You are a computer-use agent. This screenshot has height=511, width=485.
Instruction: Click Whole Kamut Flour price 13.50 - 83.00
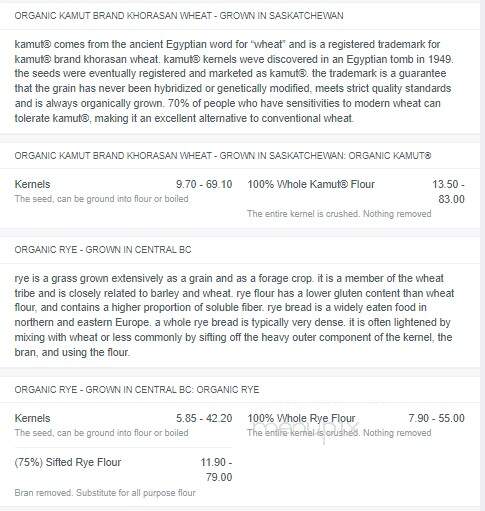(x=448, y=192)
